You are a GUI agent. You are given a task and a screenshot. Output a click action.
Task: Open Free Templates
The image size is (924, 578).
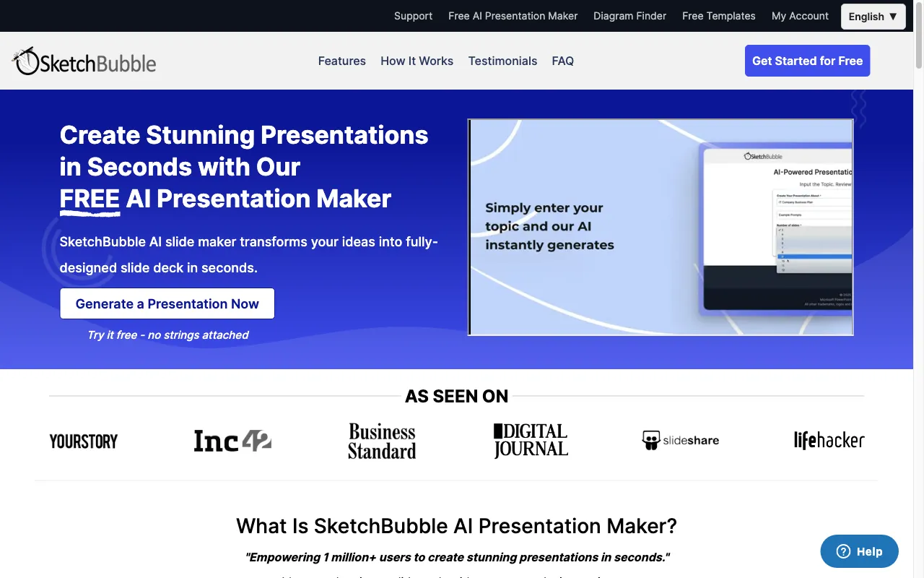[718, 16]
